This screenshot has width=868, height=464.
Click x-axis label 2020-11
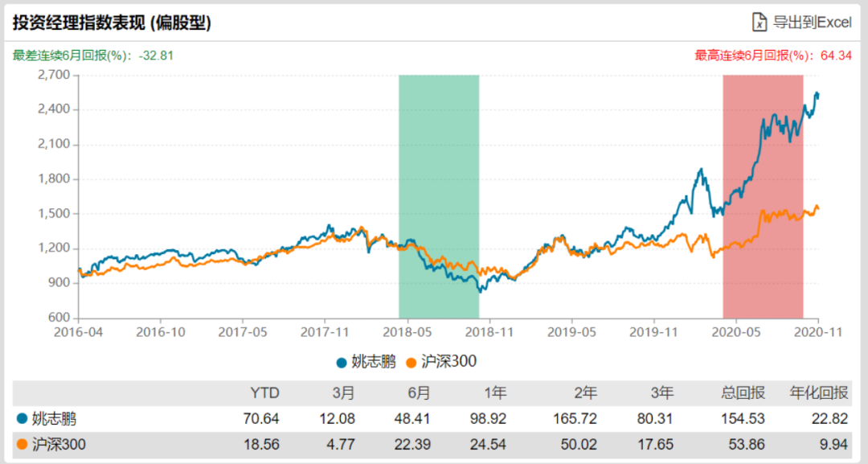818,332
